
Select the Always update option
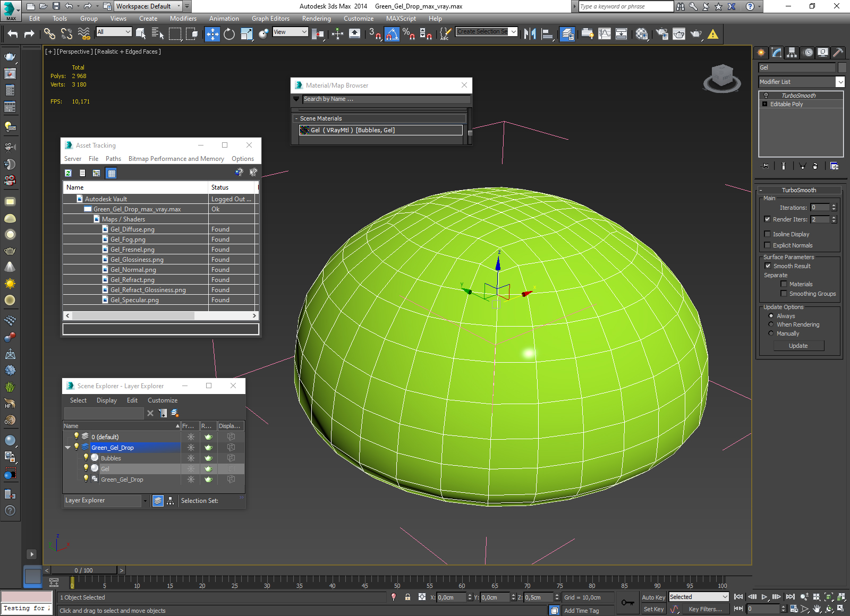click(771, 316)
